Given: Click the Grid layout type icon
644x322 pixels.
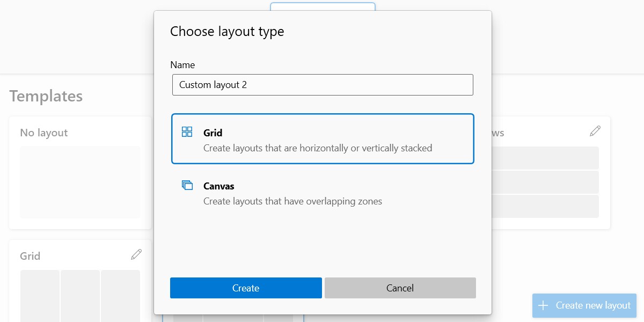Looking at the screenshot, I should [x=187, y=132].
